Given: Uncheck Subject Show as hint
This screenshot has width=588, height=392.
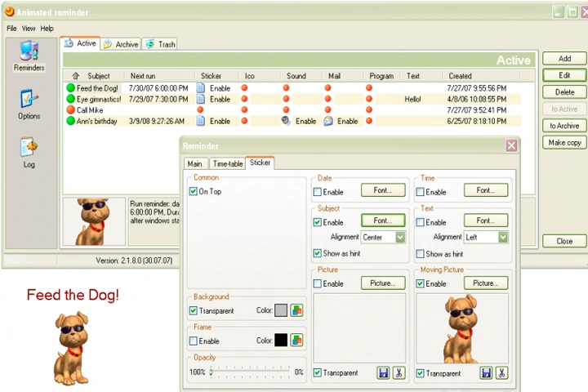Looking at the screenshot, I should 317,253.
